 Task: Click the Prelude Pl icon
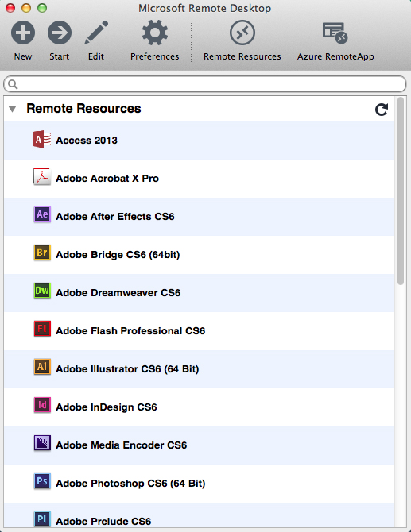tap(42, 519)
